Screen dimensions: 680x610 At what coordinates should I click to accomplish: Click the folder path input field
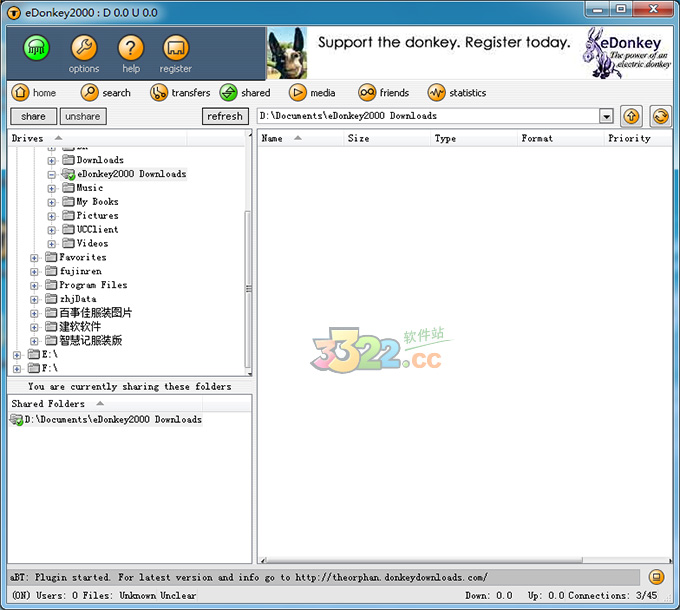tap(428, 116)
